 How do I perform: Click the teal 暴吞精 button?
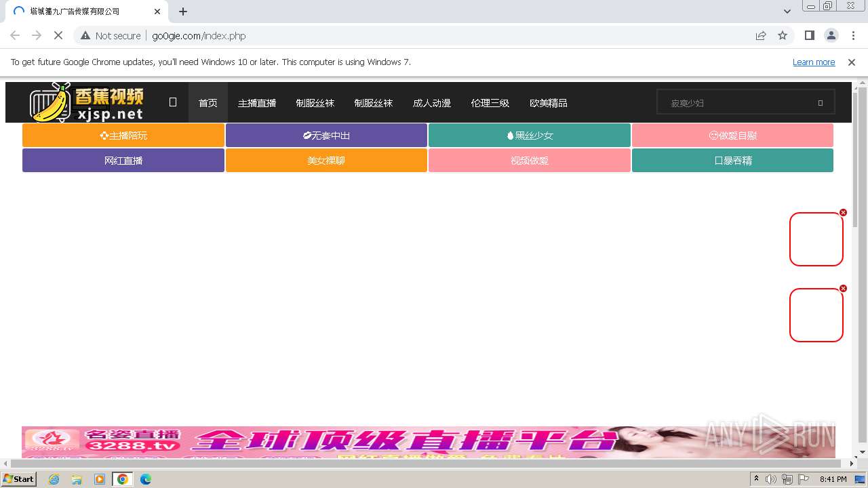pyautogui.click(x=732, y=161)
